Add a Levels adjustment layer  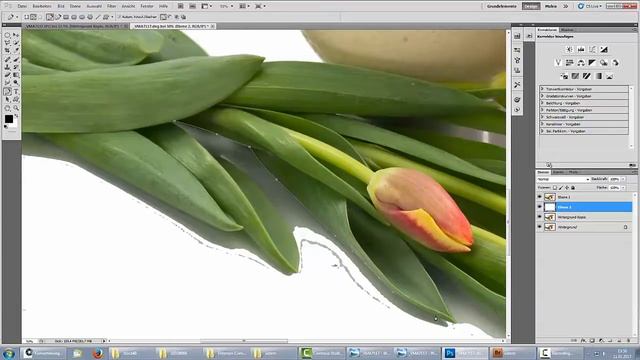[x=581, y=49]
